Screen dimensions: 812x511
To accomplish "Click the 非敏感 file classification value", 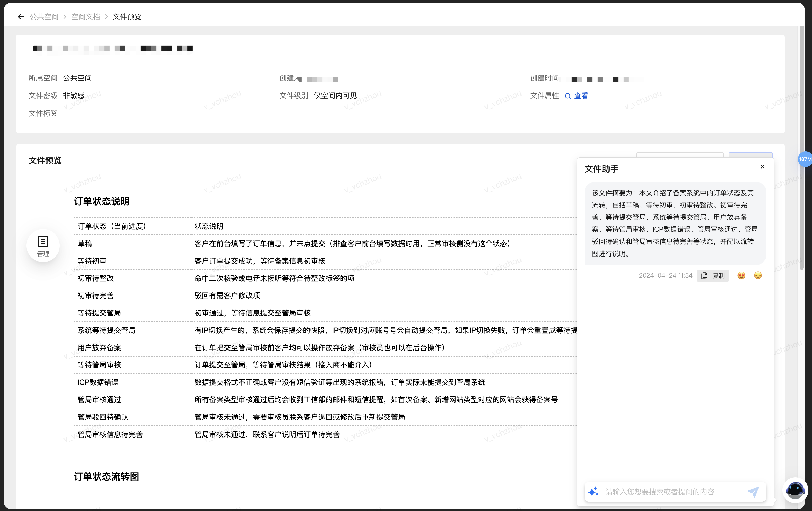I will [73, 96].
